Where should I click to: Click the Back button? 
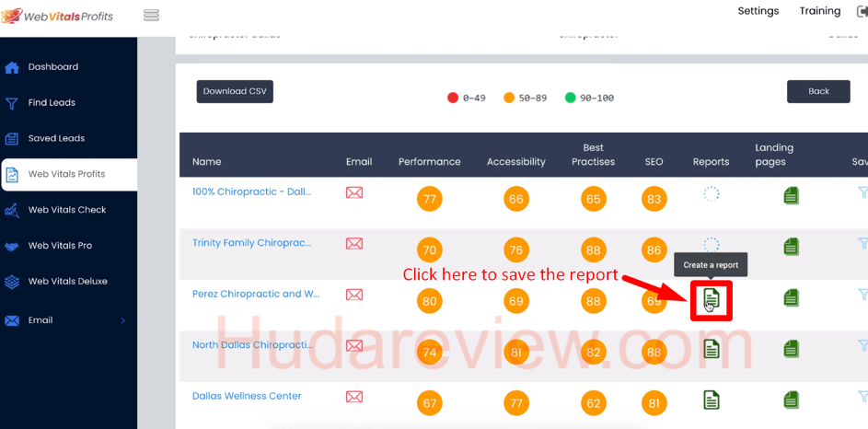(818, 91)
